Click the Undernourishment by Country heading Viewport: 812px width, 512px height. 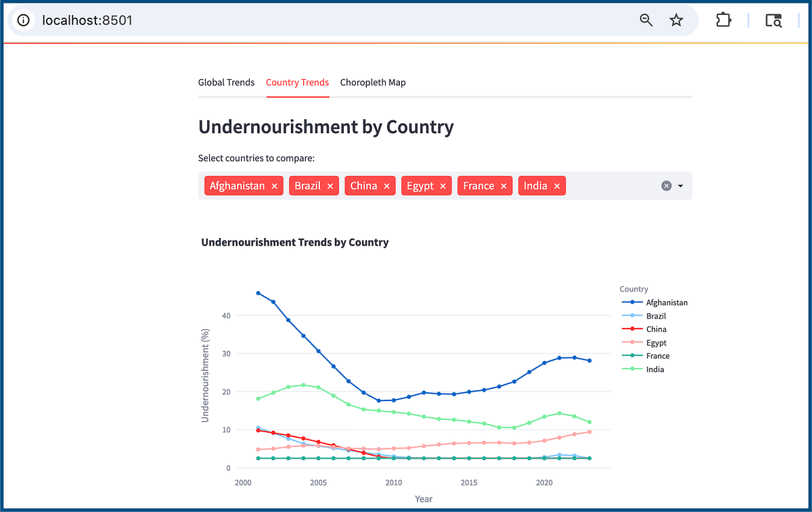coord(325,127)
